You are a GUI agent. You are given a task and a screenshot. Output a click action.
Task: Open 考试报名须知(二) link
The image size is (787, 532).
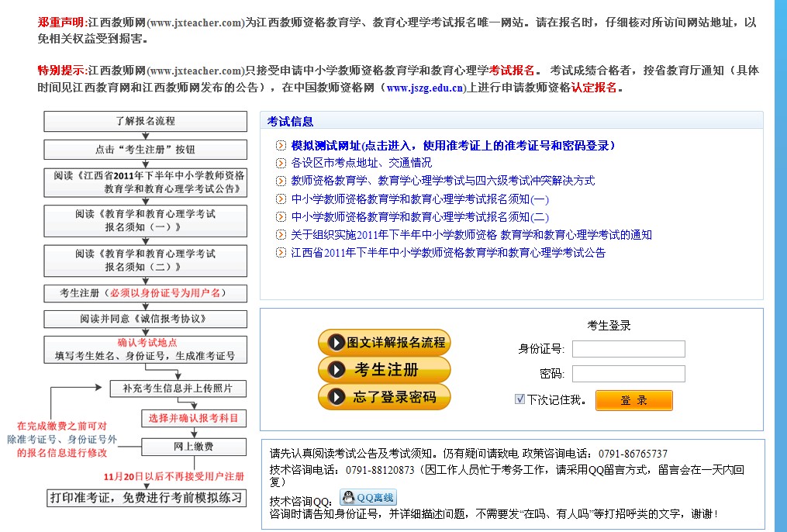419,217
